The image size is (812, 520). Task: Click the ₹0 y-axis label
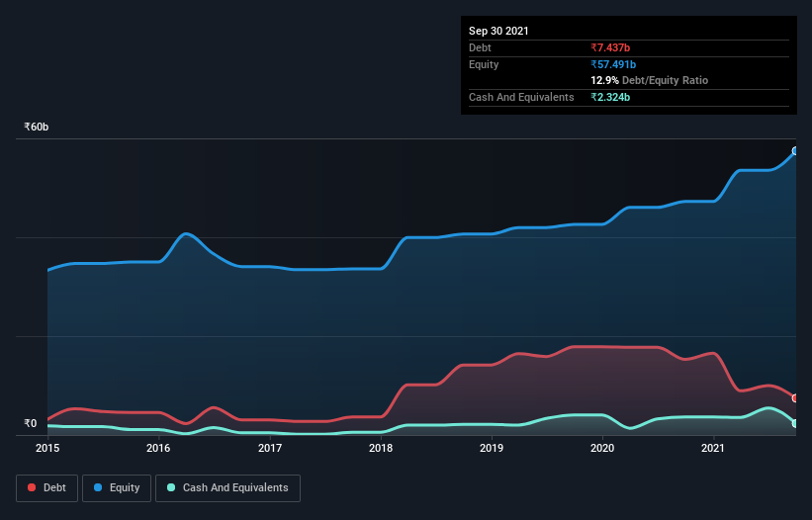click(x=31, y=423)
